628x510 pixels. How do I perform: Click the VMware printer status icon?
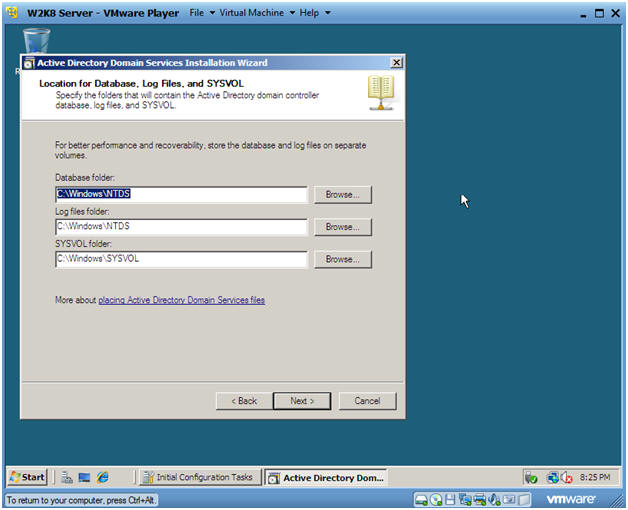pyautogui.click(x=479, y=499)
